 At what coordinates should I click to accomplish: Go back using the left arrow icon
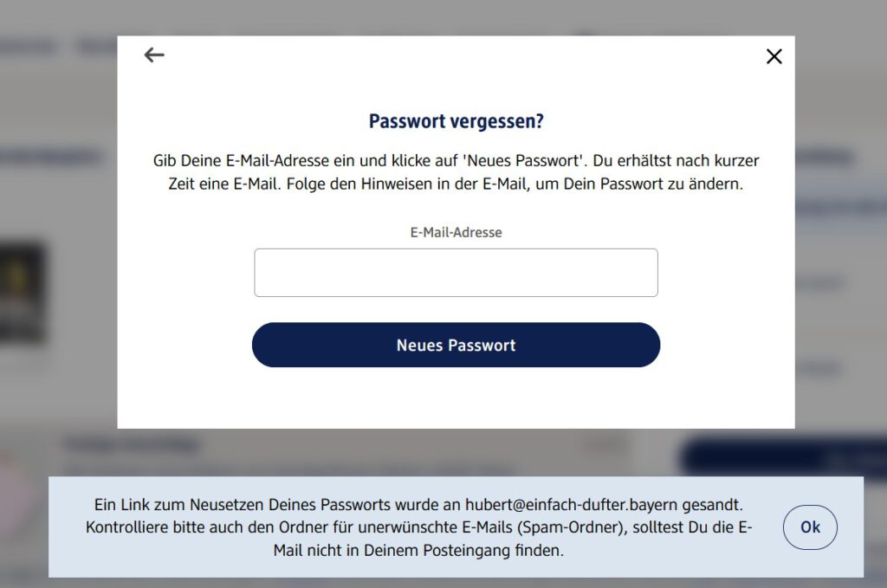click(154, 55)
